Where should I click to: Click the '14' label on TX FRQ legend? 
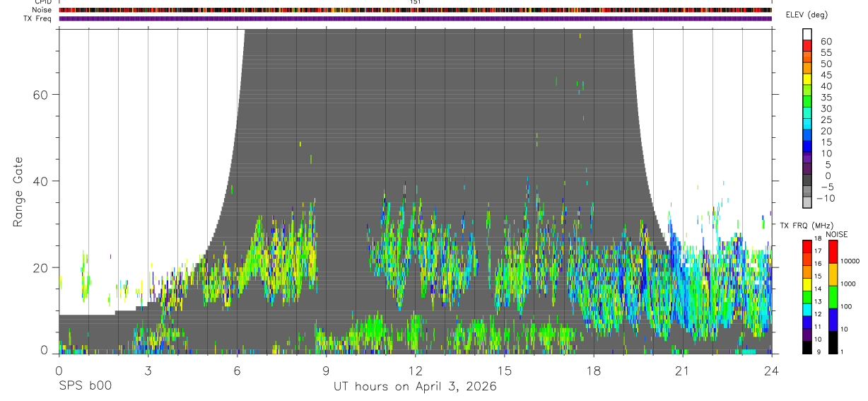pos(816,289)
